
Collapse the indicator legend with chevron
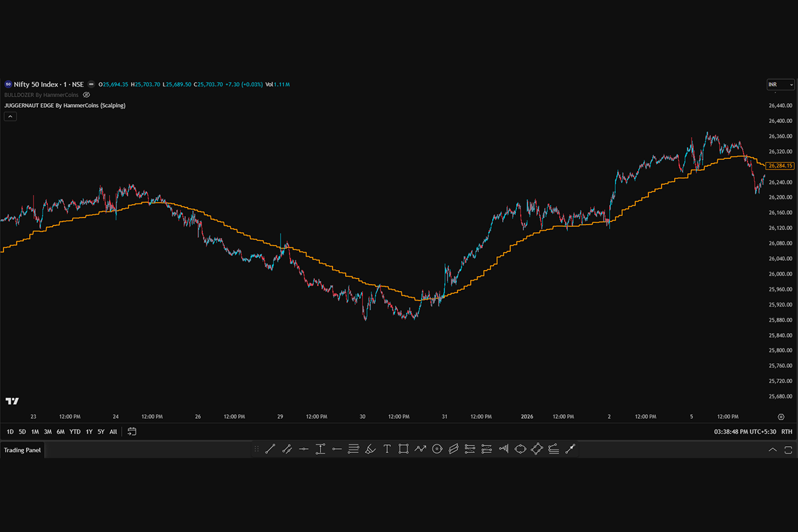tap(10, 116)
